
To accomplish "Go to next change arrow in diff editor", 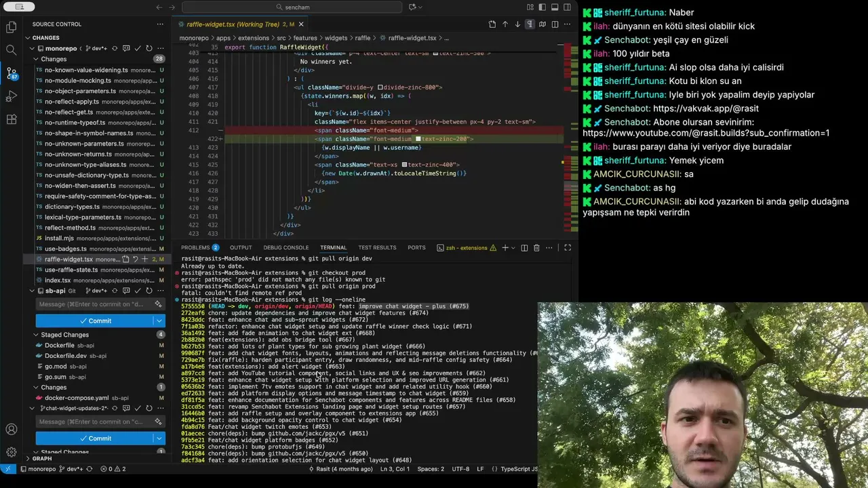I will [x=517, y=24].
